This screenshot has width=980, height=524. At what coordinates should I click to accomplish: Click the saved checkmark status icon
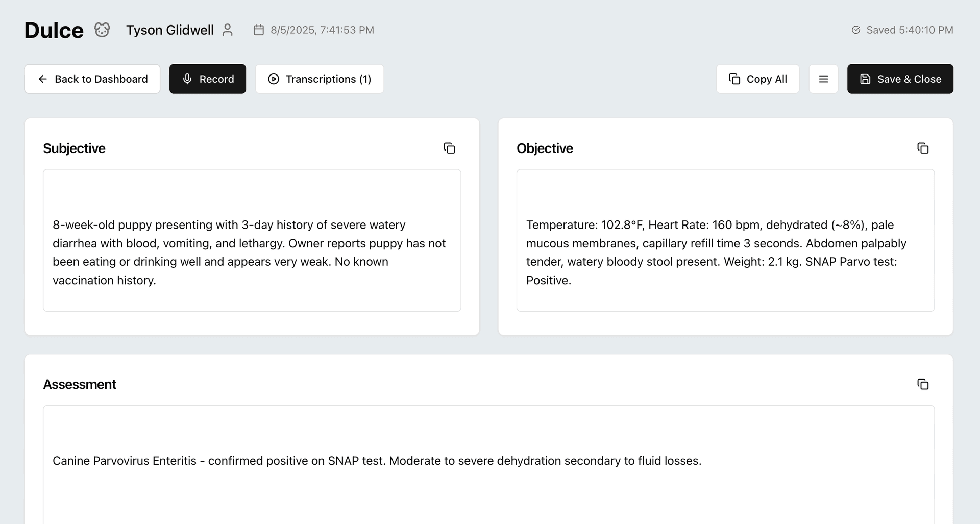tap(856, 30)
